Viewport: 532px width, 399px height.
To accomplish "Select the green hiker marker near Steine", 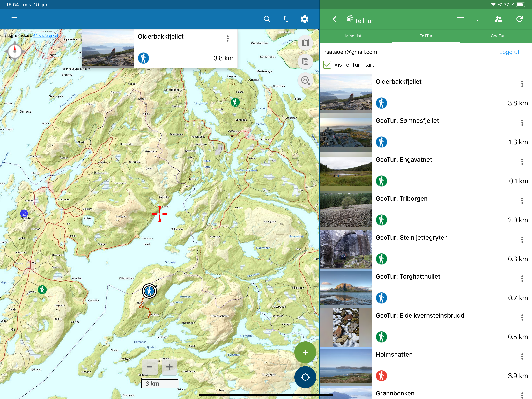I will (42, 290).
